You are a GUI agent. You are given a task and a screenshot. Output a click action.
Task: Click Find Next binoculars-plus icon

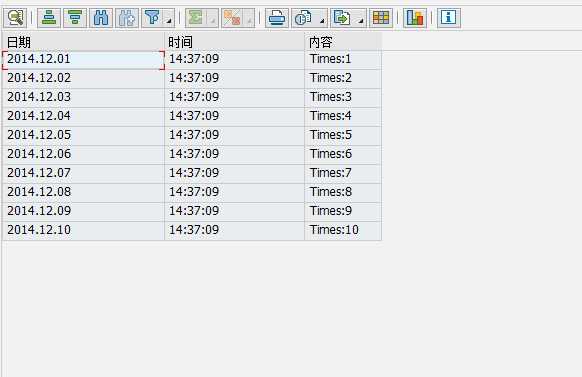tap(127, 18)
